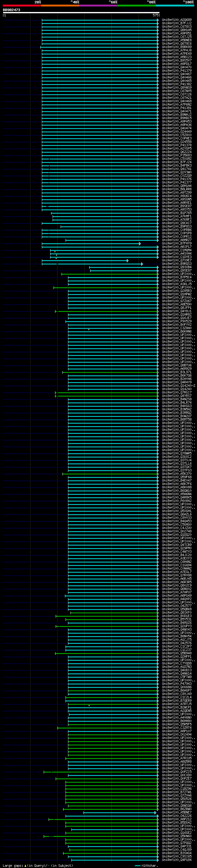The height and width of the screenshot is (868, 197).
Task: Select the UniRef100_Q93XB4 label
Action: (x=177, y=267)
